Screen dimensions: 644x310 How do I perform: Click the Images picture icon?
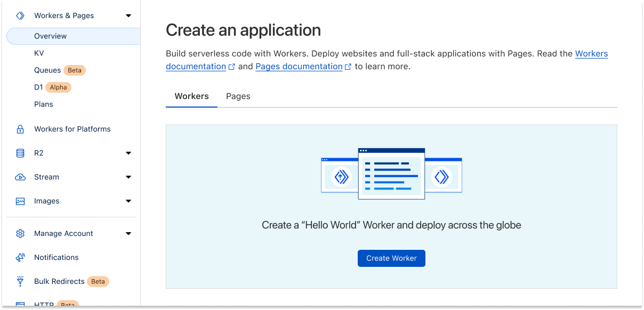click(x=20, y=201)
